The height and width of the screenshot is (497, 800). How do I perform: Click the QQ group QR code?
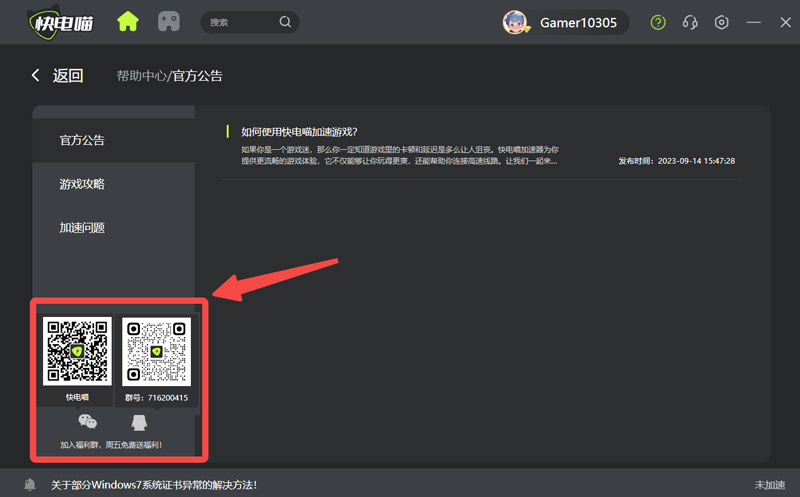(156, 351)
